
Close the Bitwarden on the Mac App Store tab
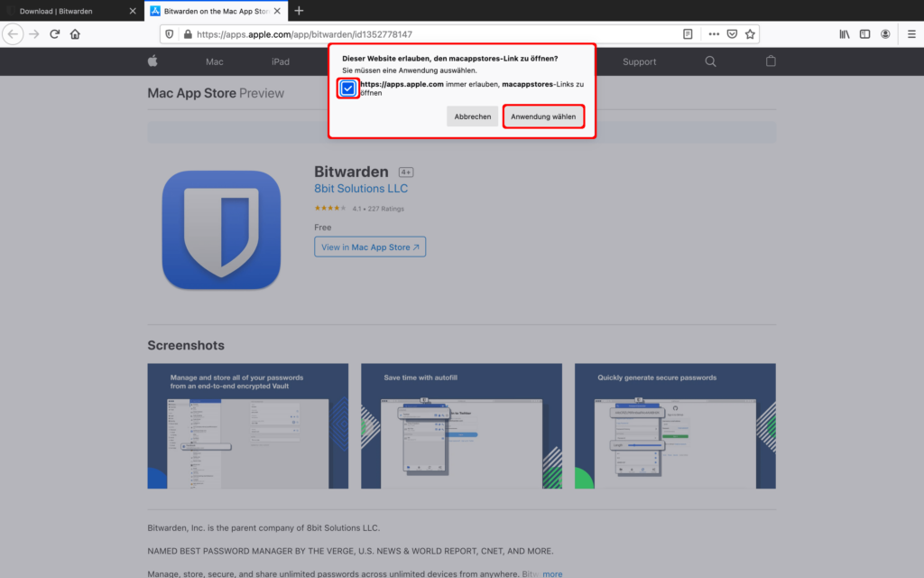click(x=277, y=11)
